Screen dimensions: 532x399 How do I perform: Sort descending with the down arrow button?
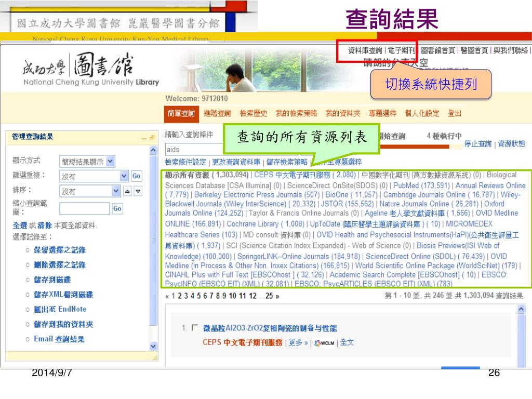138,191
